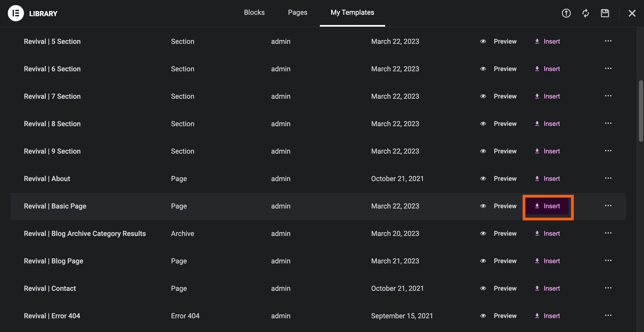
Task: Switch to the Pages tab
Action: [298, 12]
